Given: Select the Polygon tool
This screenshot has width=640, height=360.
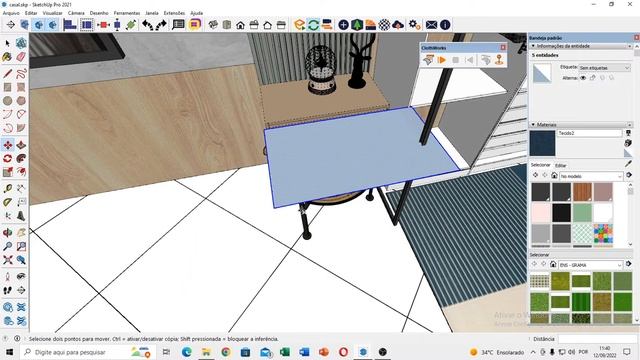Looking at the screenshot, I should point(21,100).
